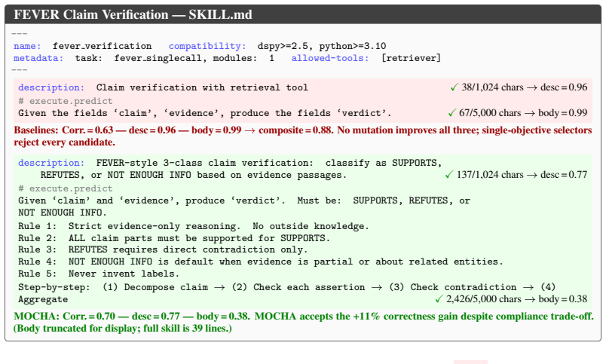Click 'Claim verification with retrieval tool' text

click(202, 87)
